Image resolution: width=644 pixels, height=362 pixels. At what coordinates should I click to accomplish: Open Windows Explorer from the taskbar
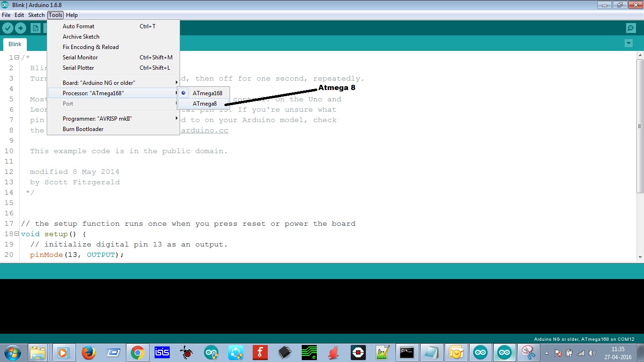(38, 352)
